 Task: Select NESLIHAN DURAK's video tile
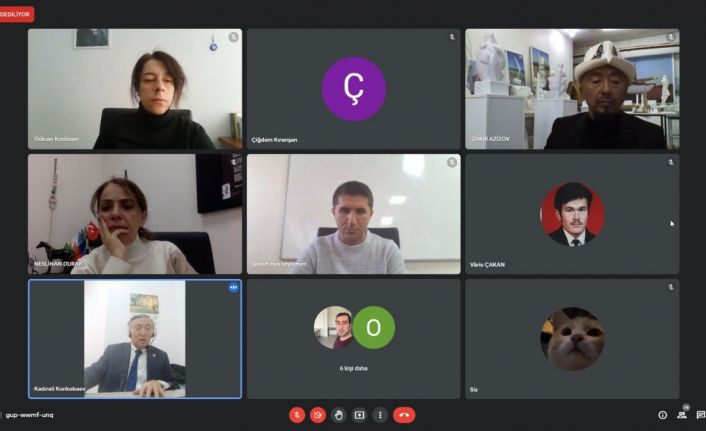[135, 214]
